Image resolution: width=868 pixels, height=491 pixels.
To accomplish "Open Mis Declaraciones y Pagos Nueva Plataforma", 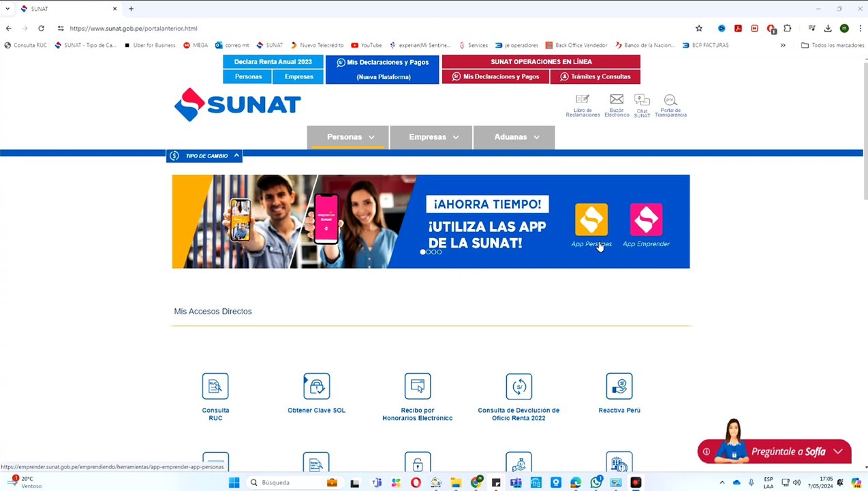I will [x=382, y=69].
